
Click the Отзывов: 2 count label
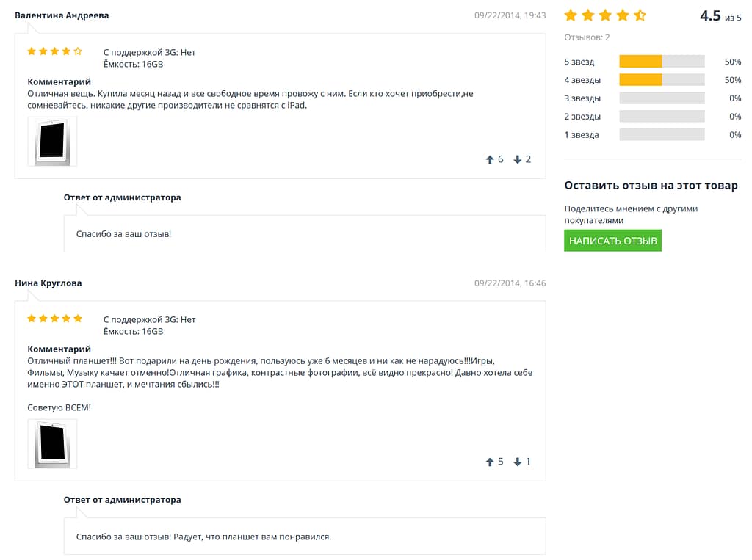(x=587, y=37)
